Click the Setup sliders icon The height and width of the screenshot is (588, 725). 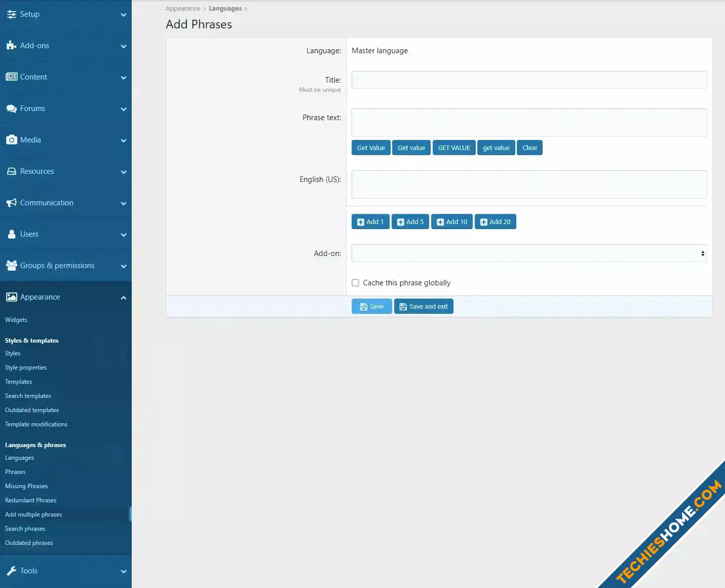(11, 15)
